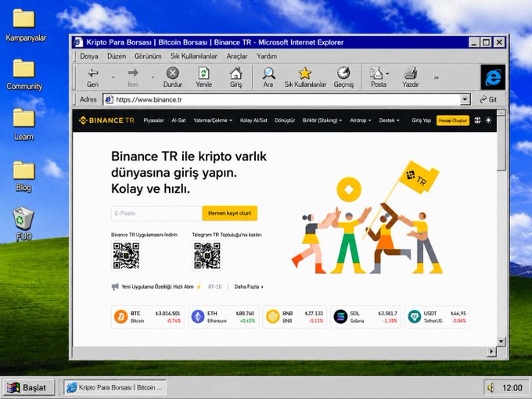Click the volume speaker tray icon

[x=491, y=387]
